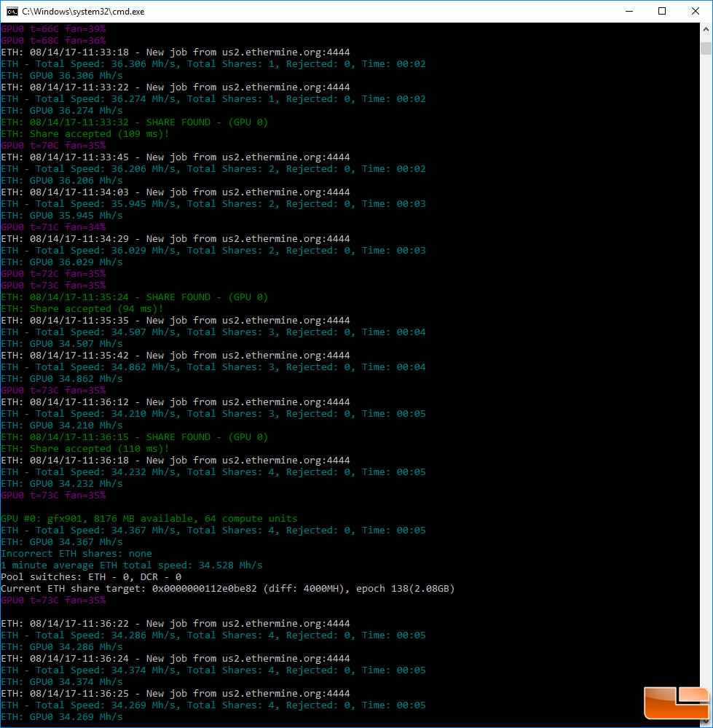The image size is (713, 728).
Task: Click the 11:33:18 New job line
Action: click(176, 52)
